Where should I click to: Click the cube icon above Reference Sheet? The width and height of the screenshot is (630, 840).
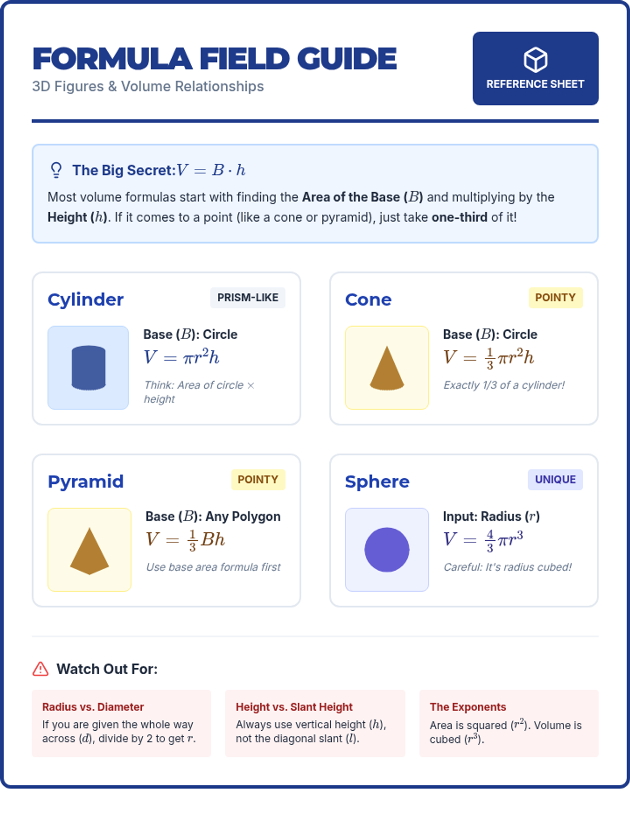(x=535, y=59)
